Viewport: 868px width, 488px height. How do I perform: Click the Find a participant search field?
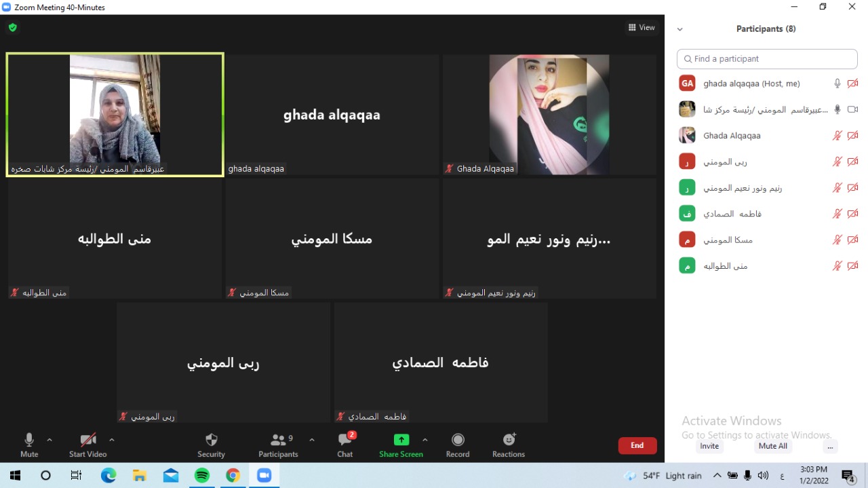(767, 59)
